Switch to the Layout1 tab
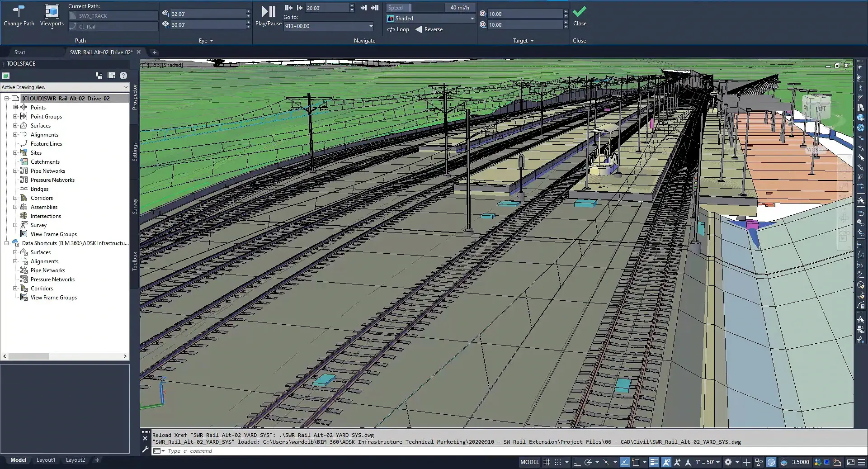 point(46,460)
